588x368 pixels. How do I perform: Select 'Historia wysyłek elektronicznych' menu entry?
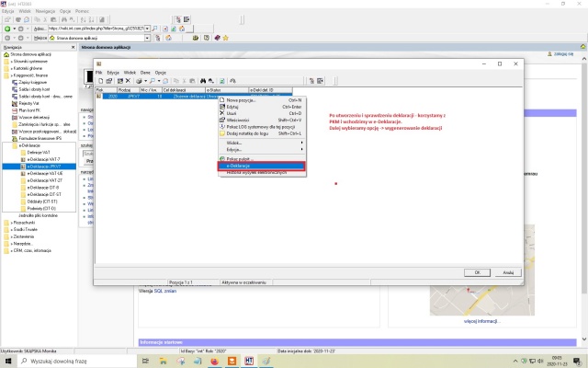click(262, 172)
